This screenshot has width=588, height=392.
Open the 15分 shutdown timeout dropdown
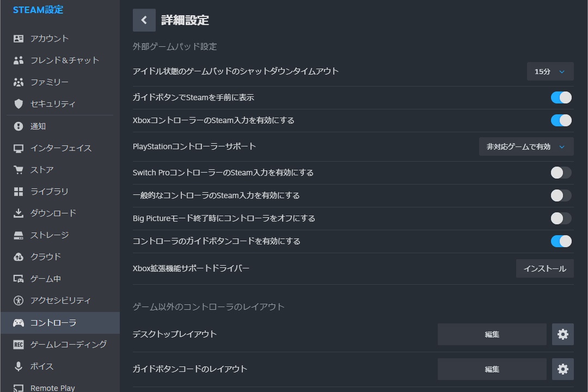pos(550,71)
